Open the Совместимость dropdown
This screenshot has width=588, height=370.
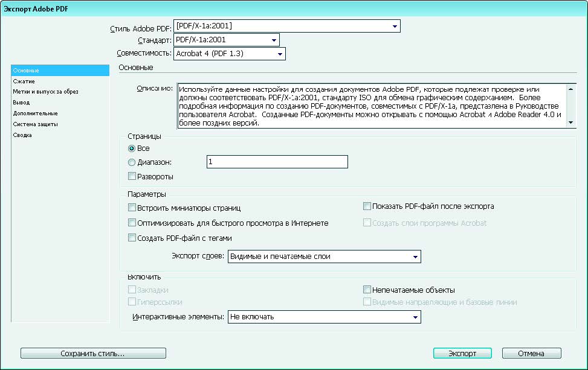point(230,54)
